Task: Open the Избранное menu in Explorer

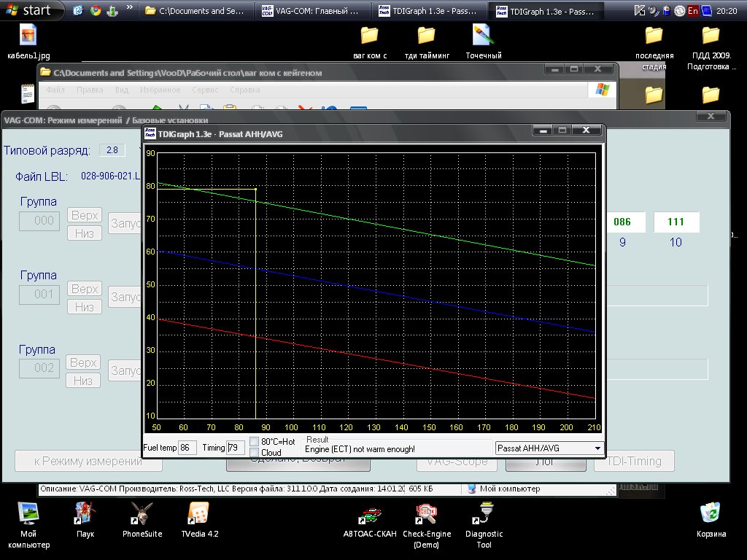Action: click(x=160, y=90)
